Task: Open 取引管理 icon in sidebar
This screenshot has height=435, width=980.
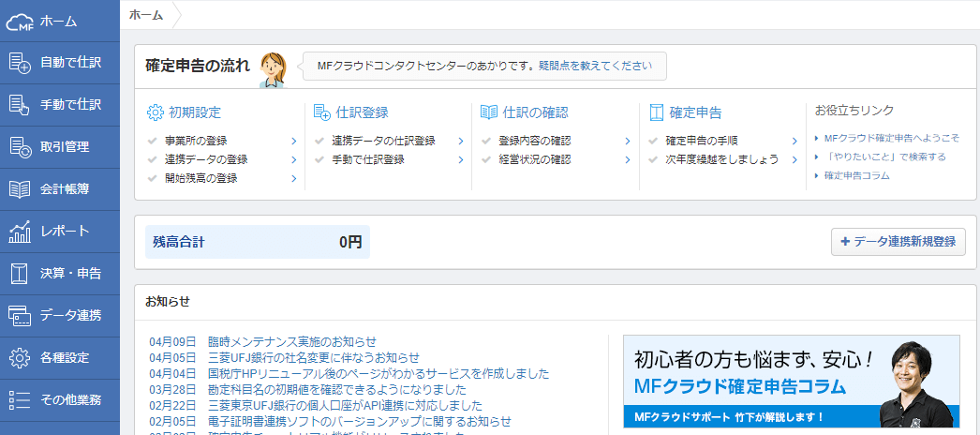Action: 20,147
